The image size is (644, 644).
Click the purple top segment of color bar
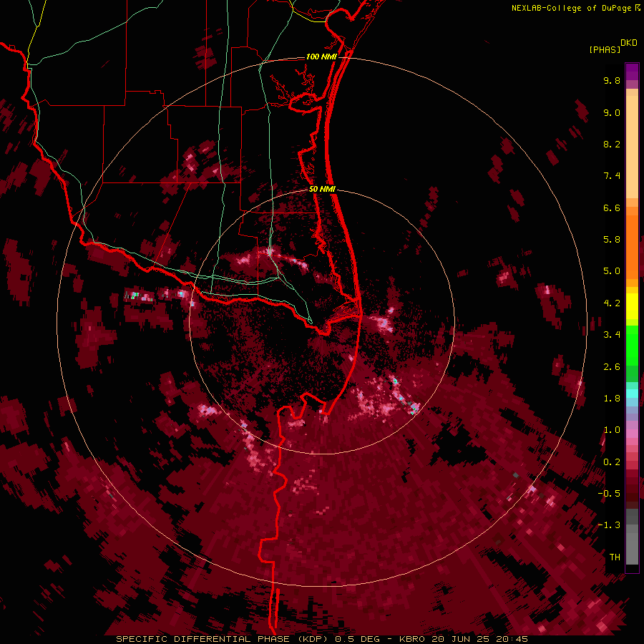[x=632, y=72]
